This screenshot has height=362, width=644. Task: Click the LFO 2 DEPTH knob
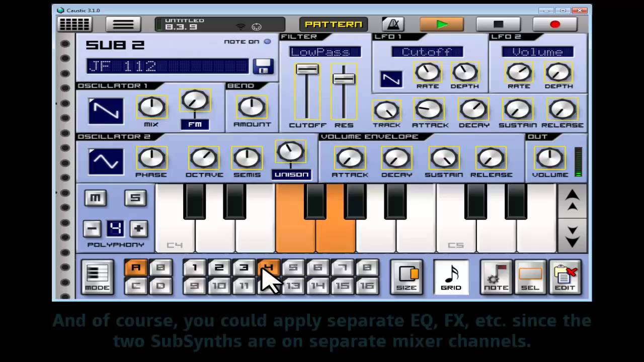coord(558,72)
